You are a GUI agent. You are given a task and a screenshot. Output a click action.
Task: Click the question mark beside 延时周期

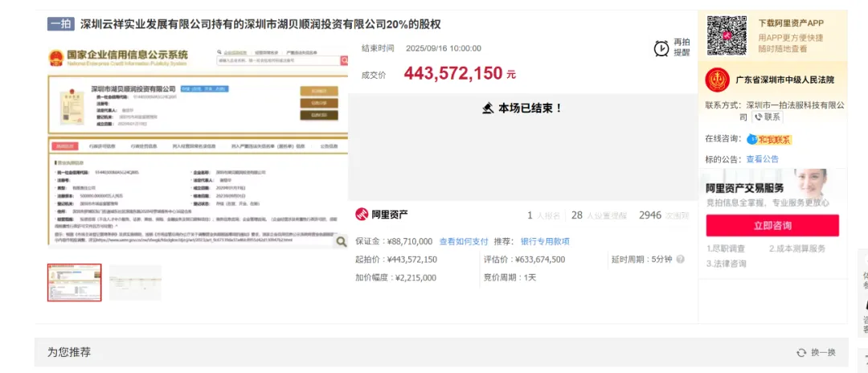coord(681,259)
